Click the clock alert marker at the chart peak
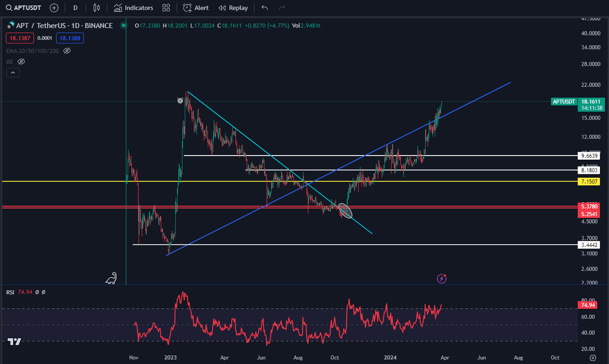The height and width of the screenshot is (364, 609). pyautogui.click(x=180, y=100)
